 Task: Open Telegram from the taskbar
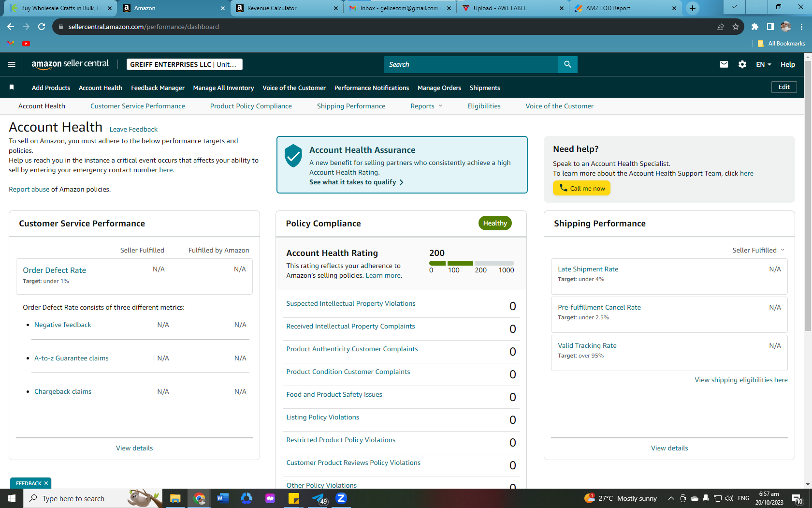pos(319,498)
